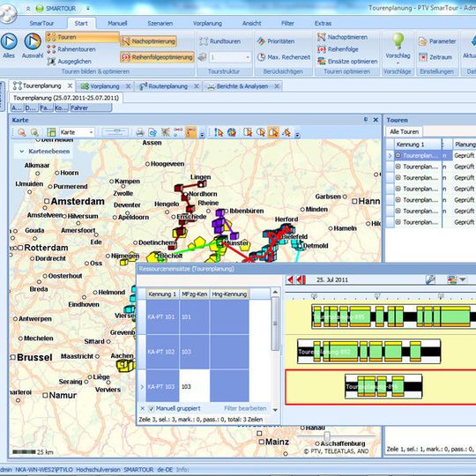Toggle the highlighted route display icon in Karte toolbar

191,132
